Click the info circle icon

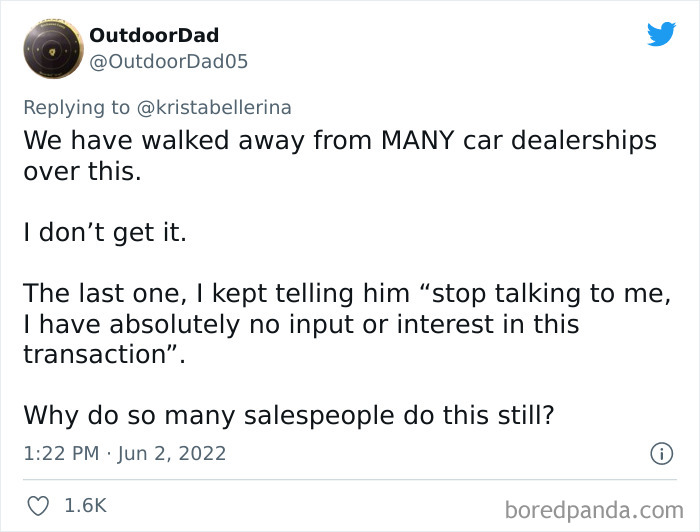click(661, 454)
